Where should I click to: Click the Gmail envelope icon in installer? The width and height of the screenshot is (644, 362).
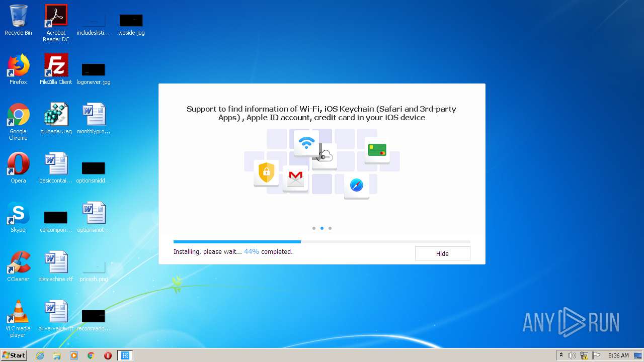[295, 178]
